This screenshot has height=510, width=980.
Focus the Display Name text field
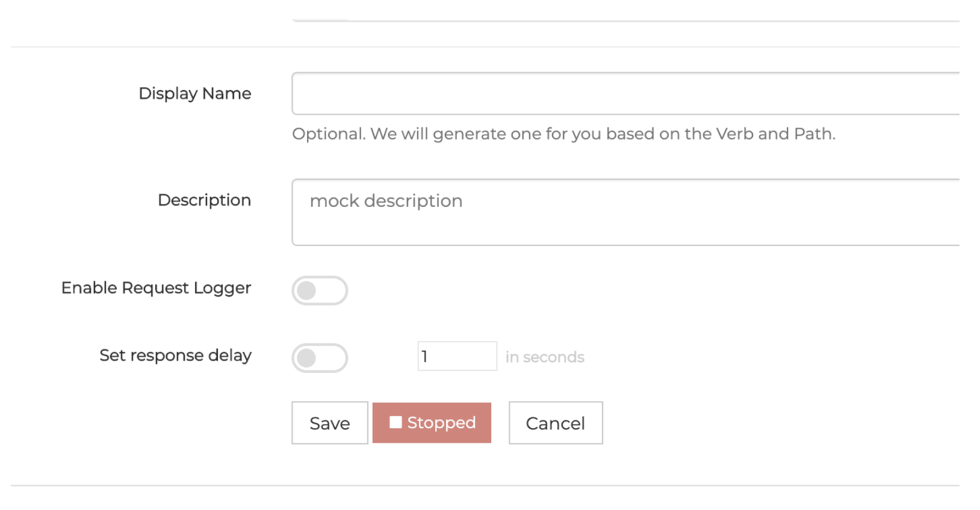pos(625,94)
